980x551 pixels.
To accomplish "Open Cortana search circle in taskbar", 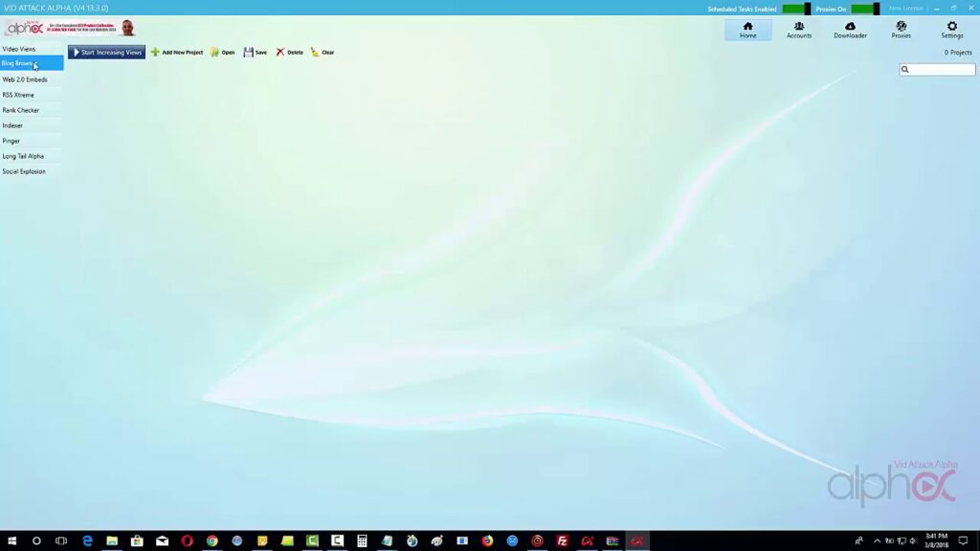I will (36, 541).
